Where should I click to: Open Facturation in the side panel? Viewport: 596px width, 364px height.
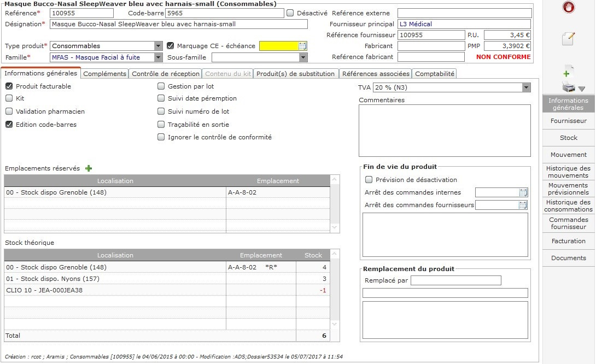click(x=568, y=241)
